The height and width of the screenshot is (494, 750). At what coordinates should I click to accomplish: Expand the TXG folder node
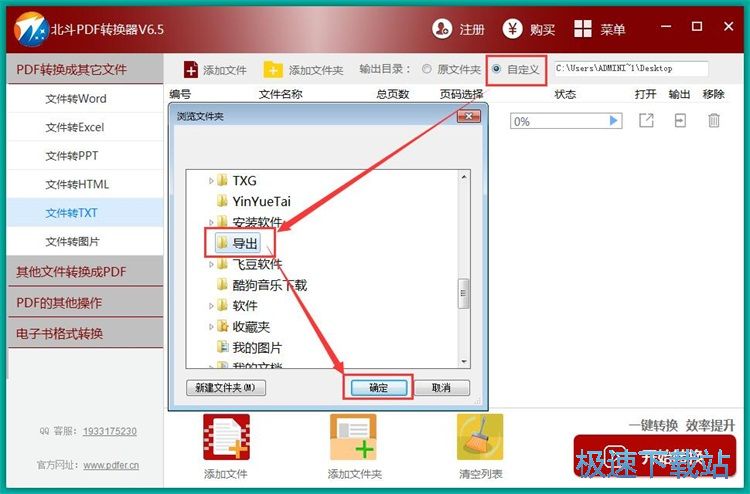(x=211, y=181)
